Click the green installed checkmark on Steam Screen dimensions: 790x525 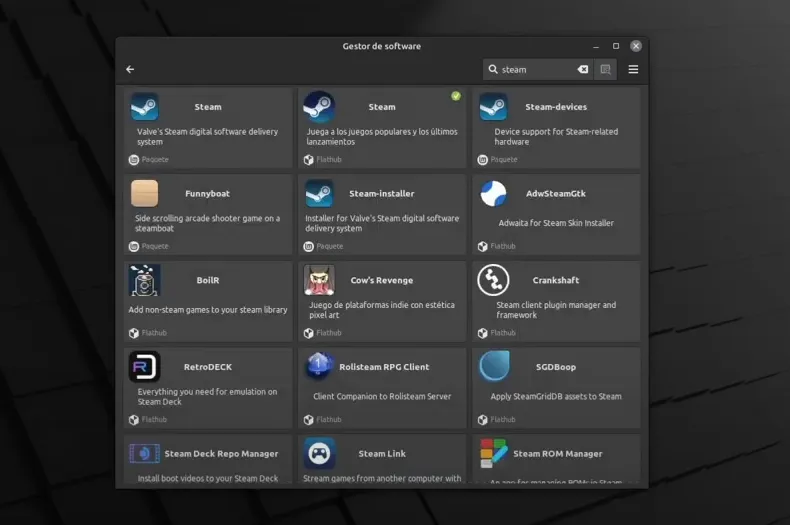click(456, 96)
